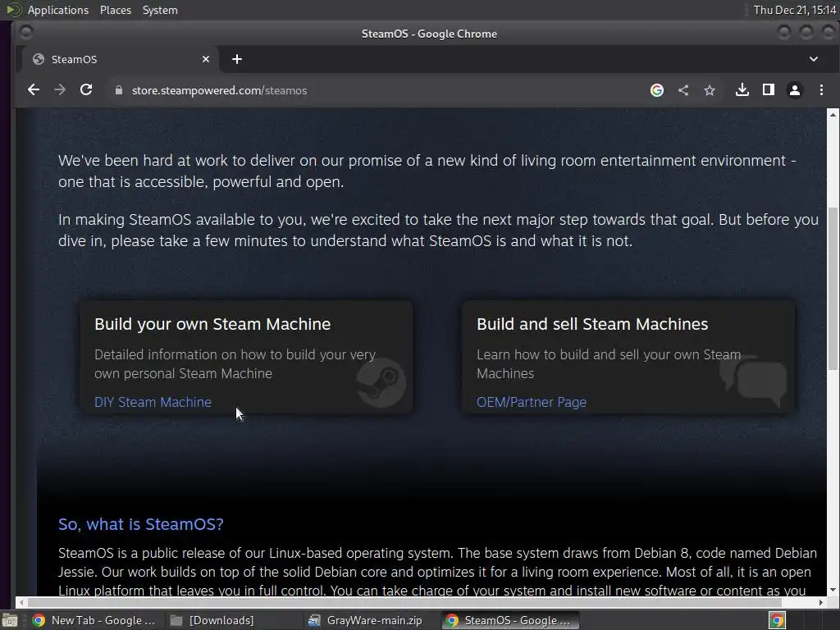The image size is (840, 630).
Task: Toggle the side panel icon
Action: (x=768, y=90)
